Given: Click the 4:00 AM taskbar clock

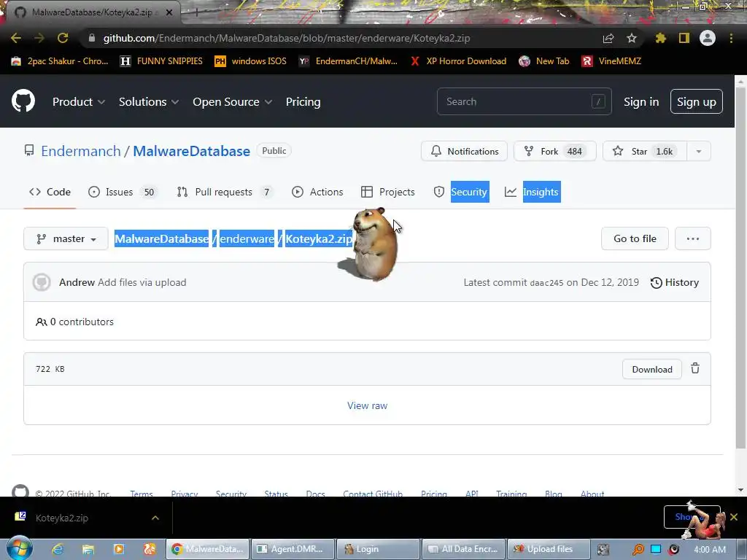Looking at the screenshot, I should tap(710, 549).
